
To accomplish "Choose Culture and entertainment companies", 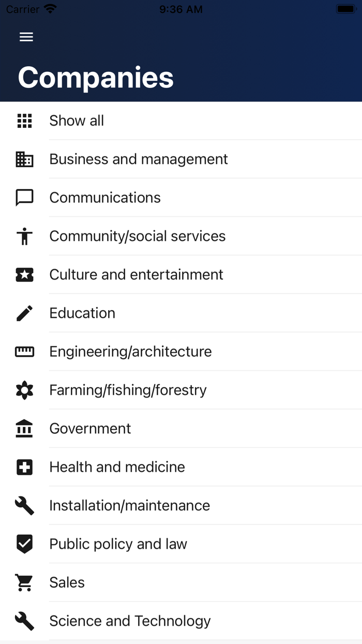I will (x=136, y=275).
